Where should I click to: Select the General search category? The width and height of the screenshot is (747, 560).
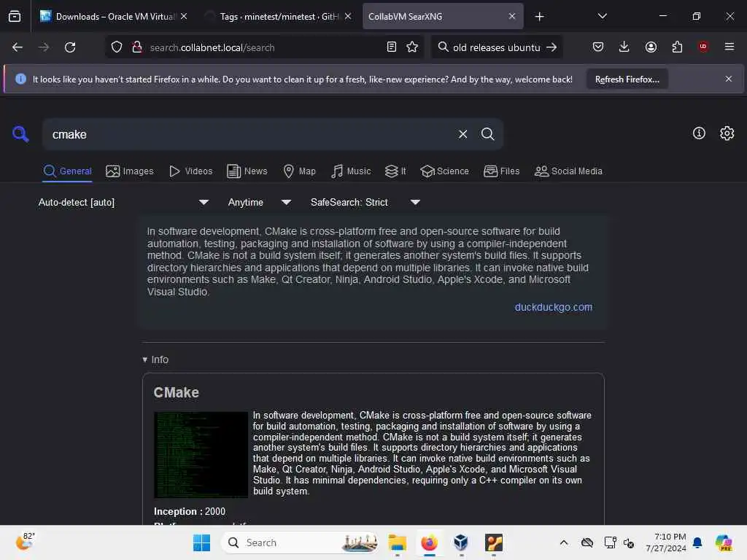67,171
